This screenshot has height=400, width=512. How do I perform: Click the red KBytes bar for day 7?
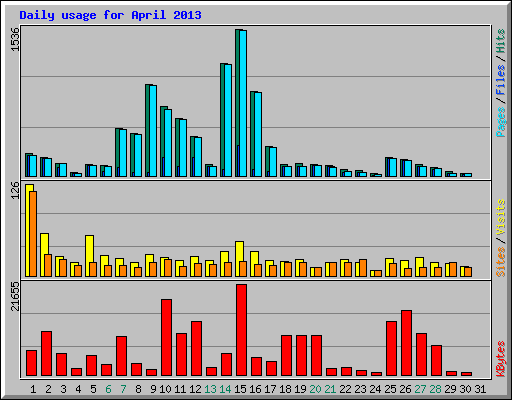[122, 356]
